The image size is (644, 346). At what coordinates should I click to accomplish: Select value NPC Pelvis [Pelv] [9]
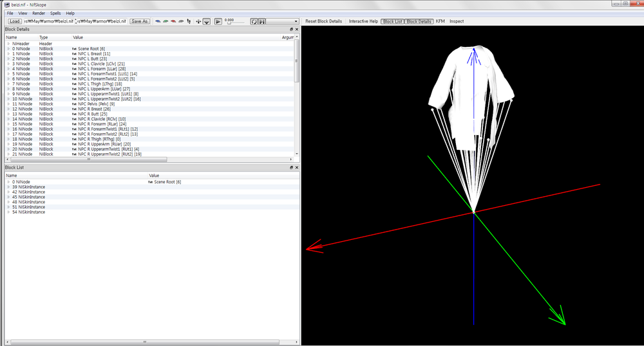click(96, 104)
